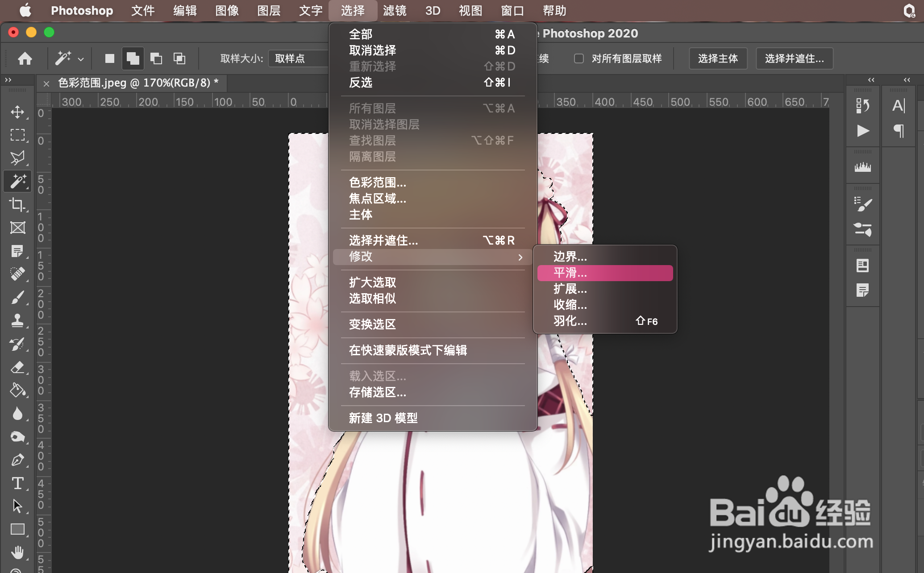The image size is (924, 573).
Task: Open the 滤镜 menu
Action: tap(395, 11)
